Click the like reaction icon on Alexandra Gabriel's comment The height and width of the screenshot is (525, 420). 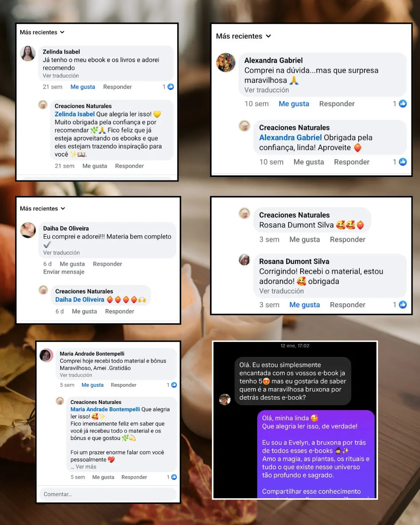pos(403,104)
